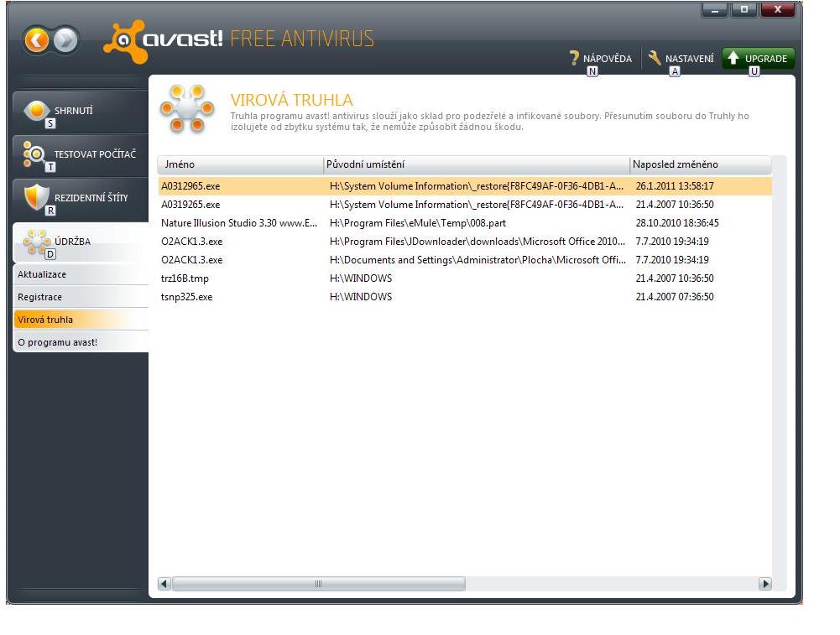Open the Rezidentní štíty shields section
The image size is (840, 635).
pyautogui.click(x=81, y=198)
